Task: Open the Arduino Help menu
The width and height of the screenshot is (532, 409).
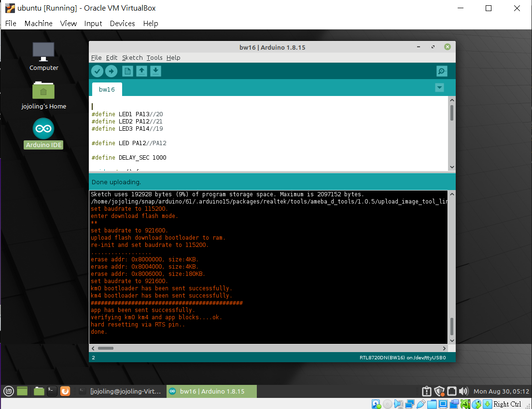Action: (173, 57)
